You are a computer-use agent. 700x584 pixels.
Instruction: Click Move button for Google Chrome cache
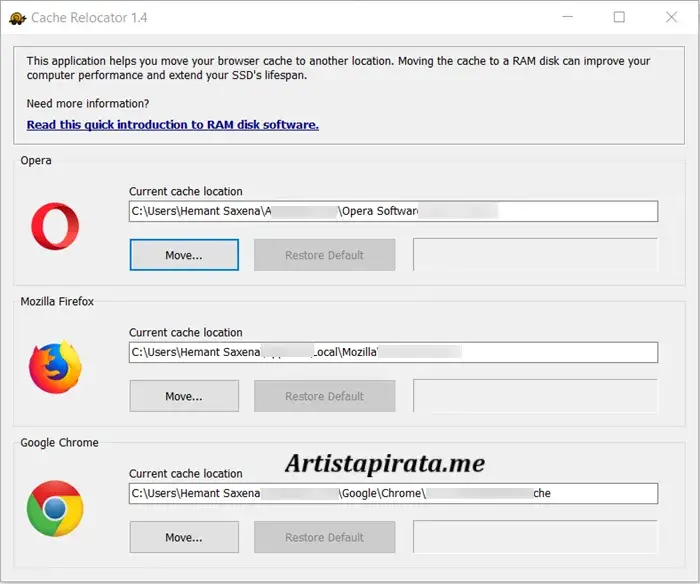[x=184, y=537]
